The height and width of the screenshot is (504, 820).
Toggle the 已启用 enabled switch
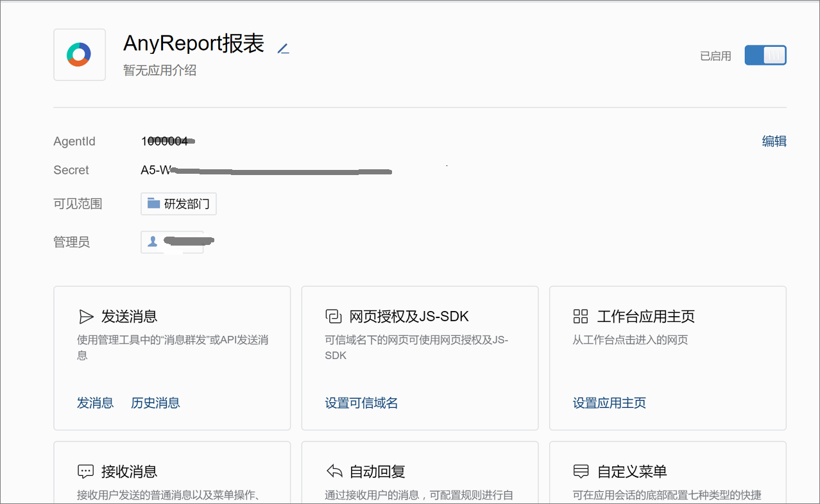pos(765,56)
